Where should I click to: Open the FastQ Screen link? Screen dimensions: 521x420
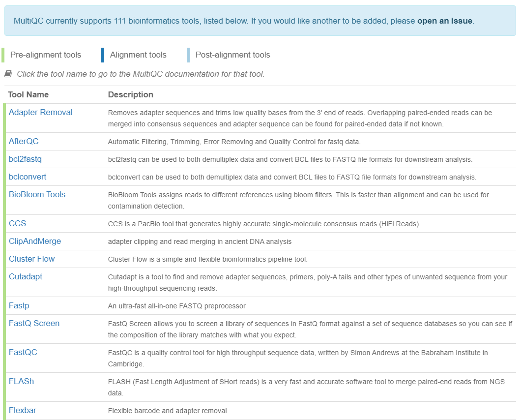click(x=34, y=323)
